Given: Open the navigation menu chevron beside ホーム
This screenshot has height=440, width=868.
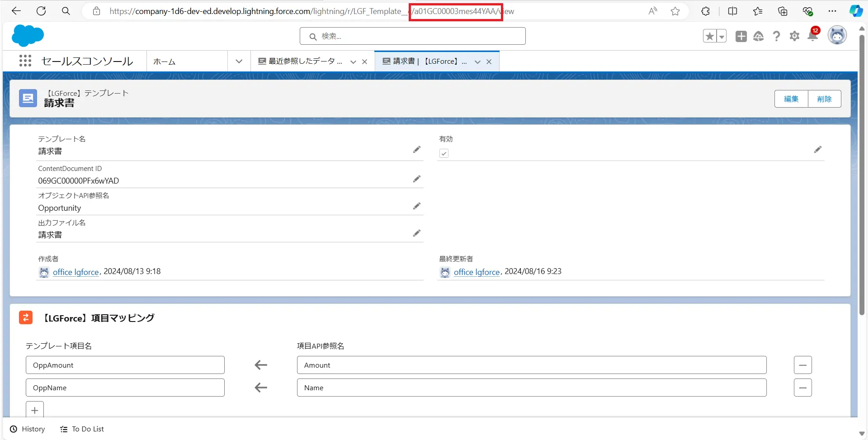Looking at the screenshot, I should click(239, 62).
